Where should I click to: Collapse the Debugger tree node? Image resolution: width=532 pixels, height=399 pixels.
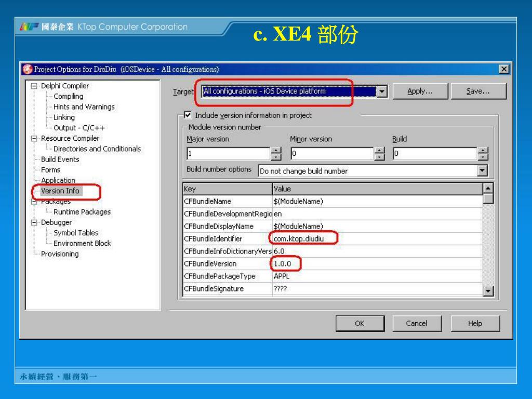coord(34,222)
